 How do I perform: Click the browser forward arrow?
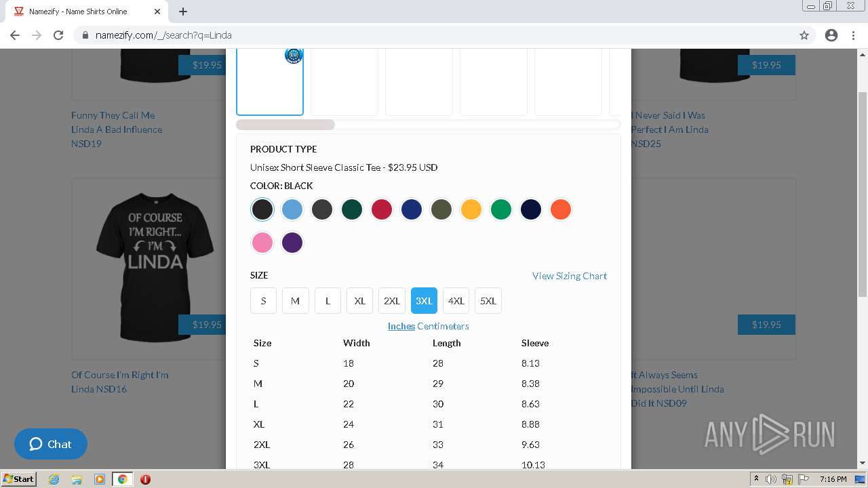[x=37, y=35]
